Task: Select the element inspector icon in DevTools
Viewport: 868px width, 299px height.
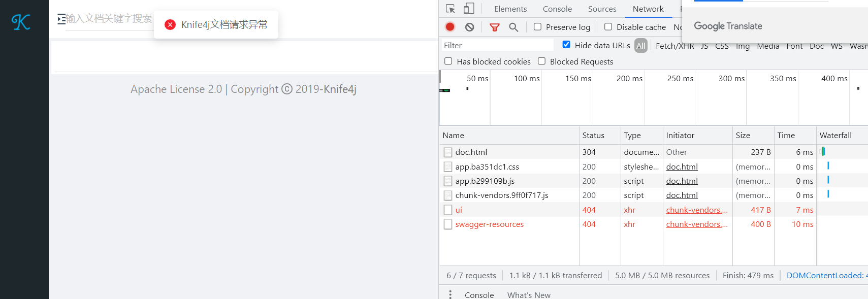Action: tap(449, 9)
